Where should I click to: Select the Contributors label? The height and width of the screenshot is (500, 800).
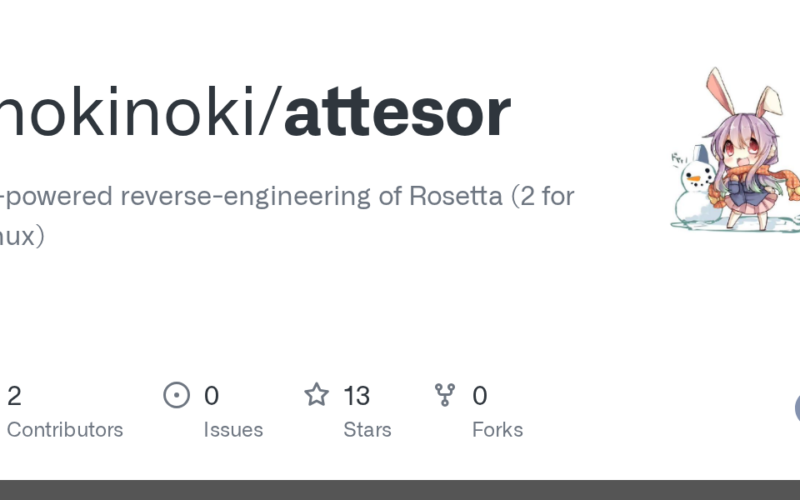tap(65, 430)
